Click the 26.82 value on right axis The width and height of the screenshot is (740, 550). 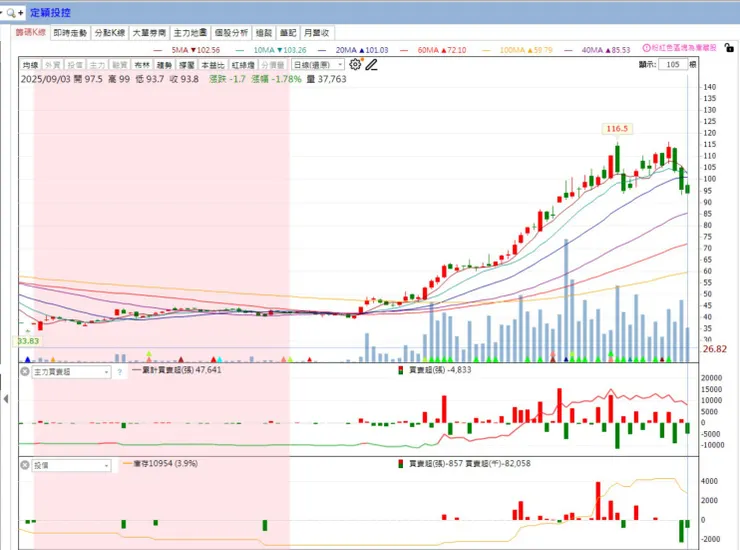715,349
